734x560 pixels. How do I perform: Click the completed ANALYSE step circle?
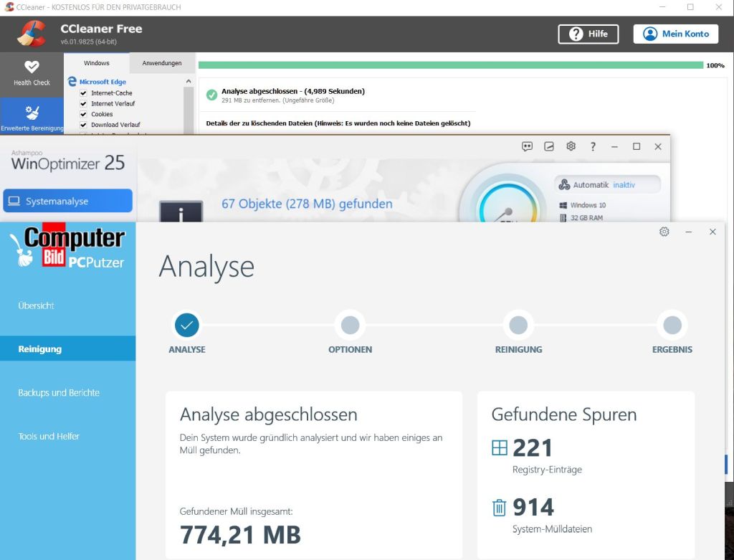187,325
